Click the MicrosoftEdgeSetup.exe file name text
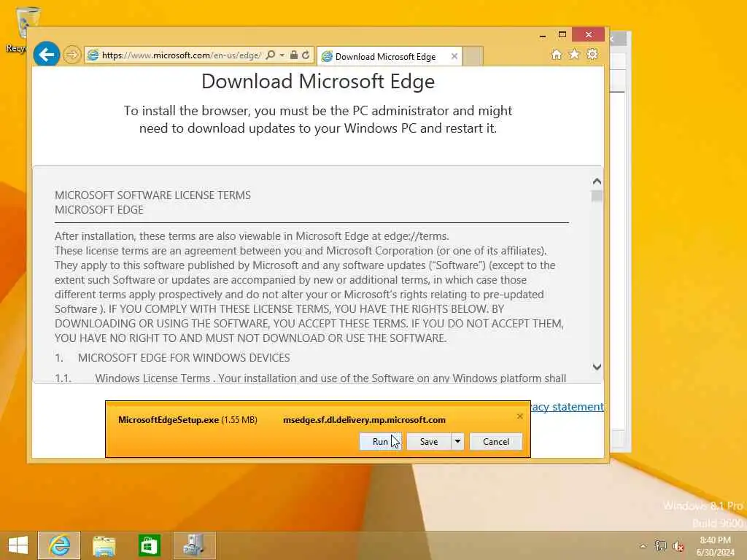The height and width of the screenshot is (560, 747). coord(169,420)
